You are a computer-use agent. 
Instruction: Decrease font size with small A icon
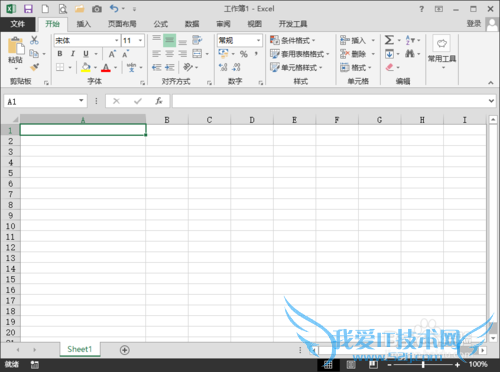(x=125, y=54)
